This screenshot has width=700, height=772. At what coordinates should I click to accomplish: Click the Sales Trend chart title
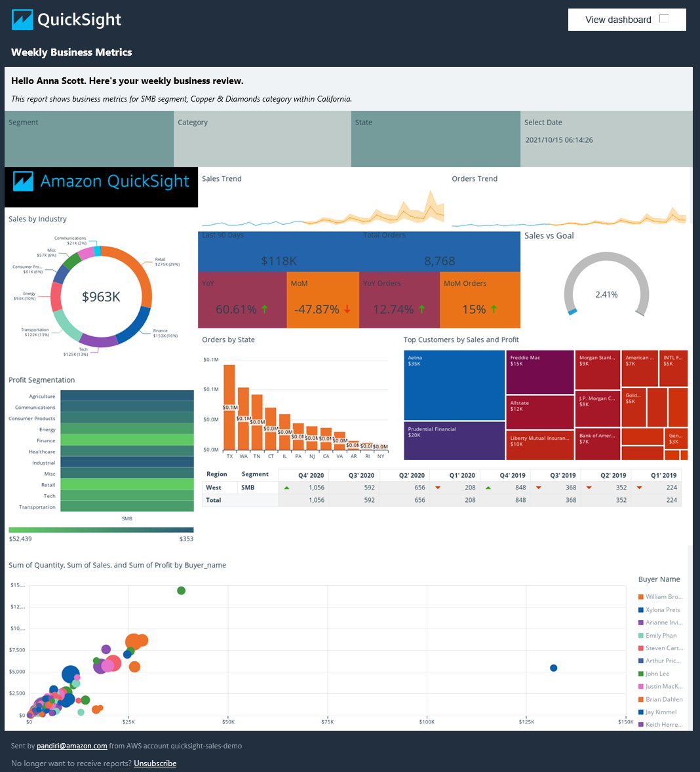pyautogui.click(x=222, y=179)
